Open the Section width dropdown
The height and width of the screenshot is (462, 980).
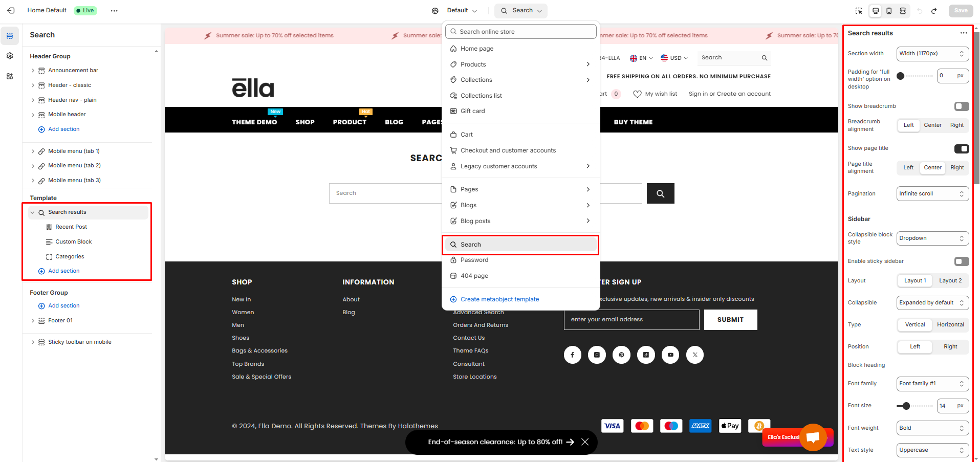tap(932, 54)
